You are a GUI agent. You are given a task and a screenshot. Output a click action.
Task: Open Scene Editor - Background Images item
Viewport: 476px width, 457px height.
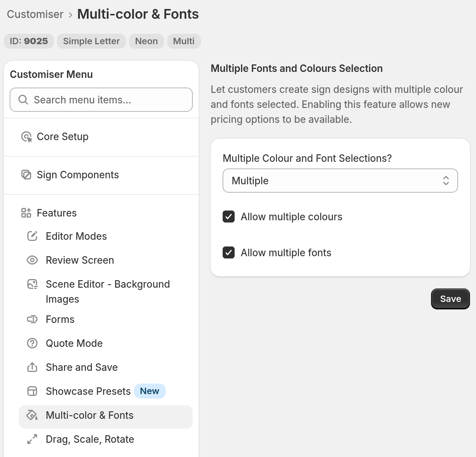click(106, 291)
